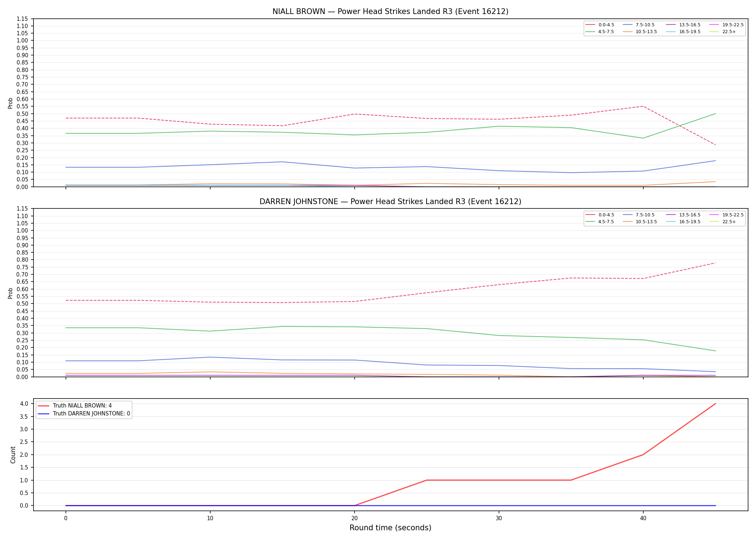Click the 'Round time (seconds)' axis label
This screenshot has width=756, height=540.
pos(390,528)
